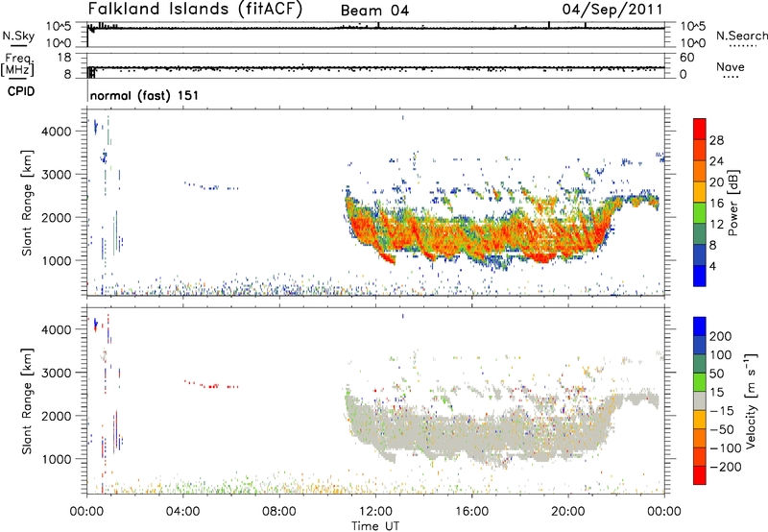Click the "16:00" time axis label

coord(471,512)
